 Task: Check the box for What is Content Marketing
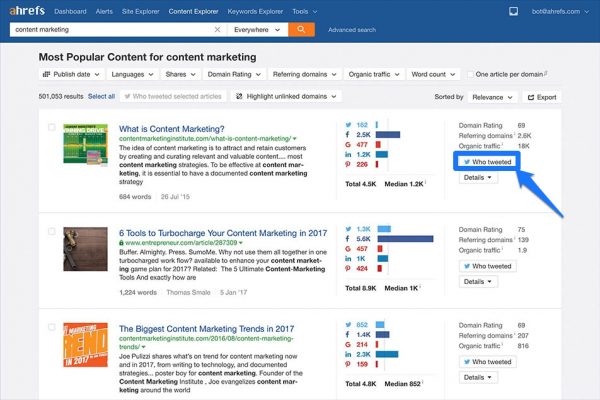click(x=49, y=129)
